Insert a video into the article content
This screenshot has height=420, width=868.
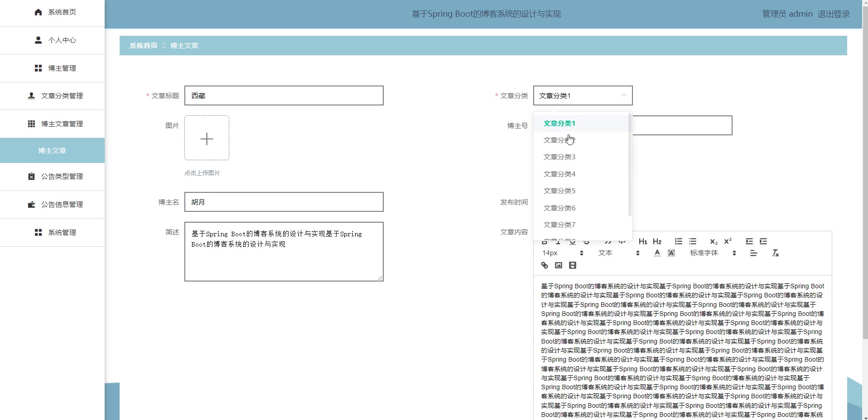pyautogui.click(x=573, y=265)
